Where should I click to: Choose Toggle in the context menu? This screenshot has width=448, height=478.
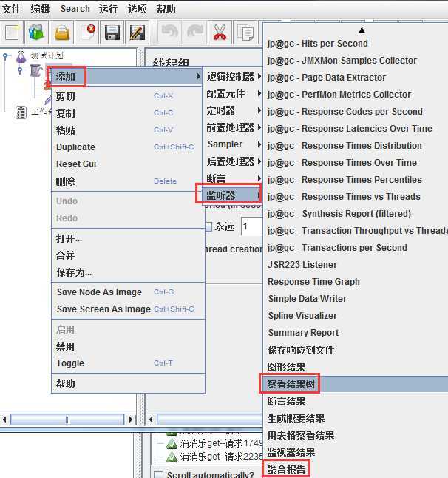128,363
